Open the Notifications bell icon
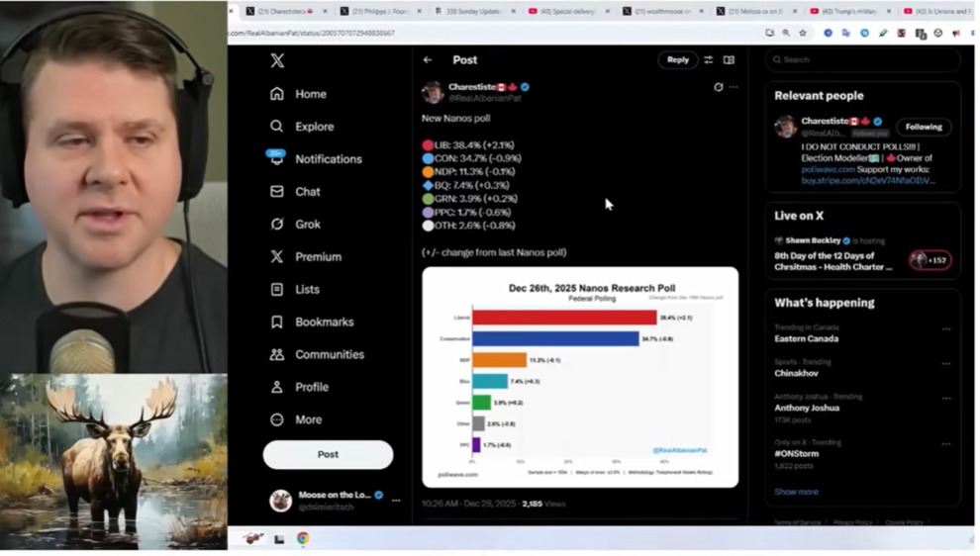This screenshot has height=556, width=980. point(276,157)
